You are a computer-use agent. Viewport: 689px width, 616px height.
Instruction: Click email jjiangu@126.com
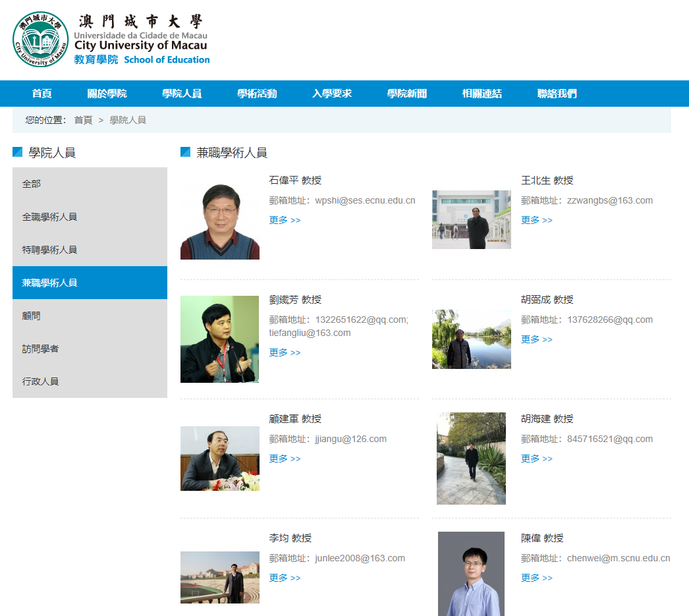click(350, 439)
